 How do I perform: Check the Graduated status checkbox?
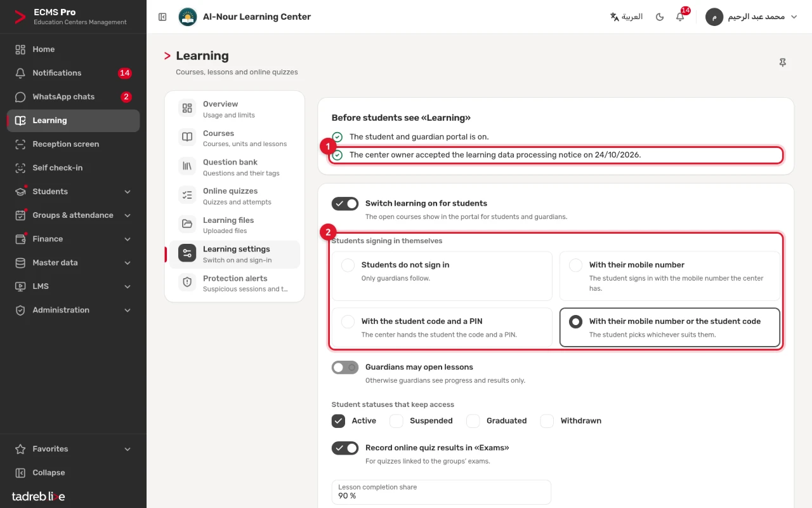click(473, 421)
